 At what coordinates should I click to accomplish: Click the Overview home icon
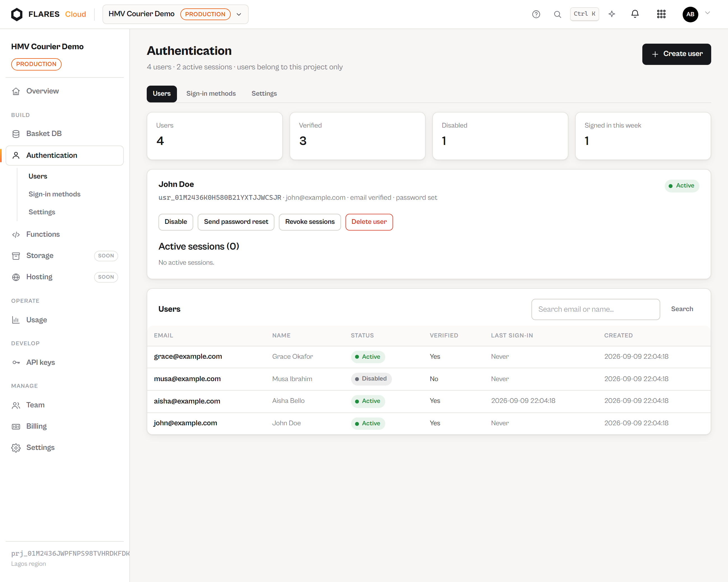click(x=16, y=91)
